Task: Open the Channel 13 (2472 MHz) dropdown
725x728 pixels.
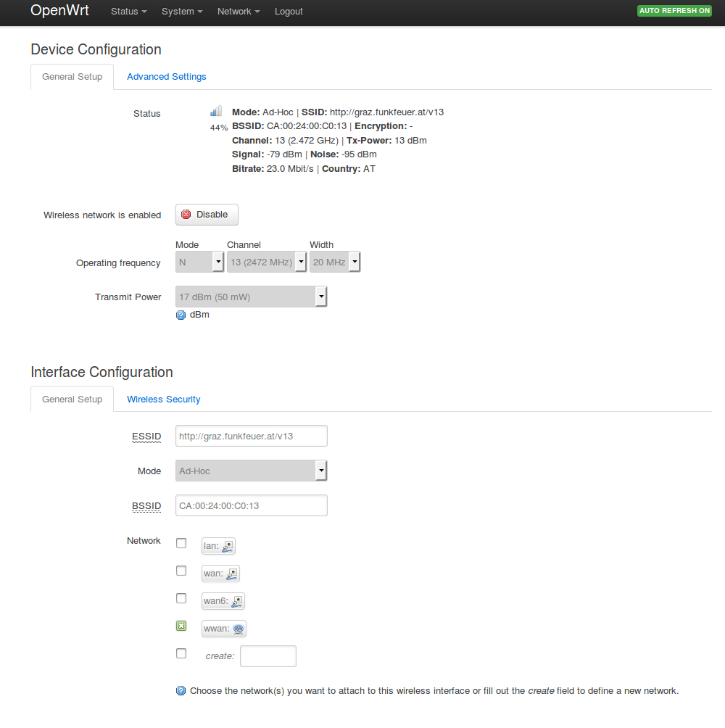Action: tap(266, 262)
